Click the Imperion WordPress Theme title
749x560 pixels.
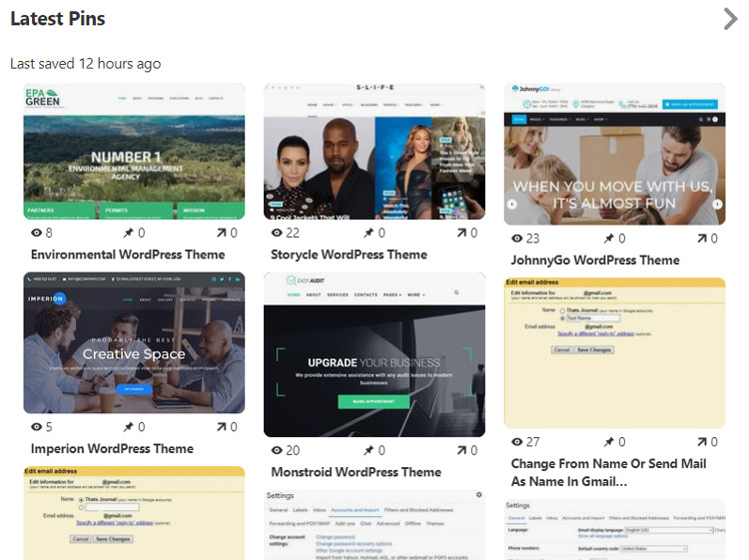112,449
